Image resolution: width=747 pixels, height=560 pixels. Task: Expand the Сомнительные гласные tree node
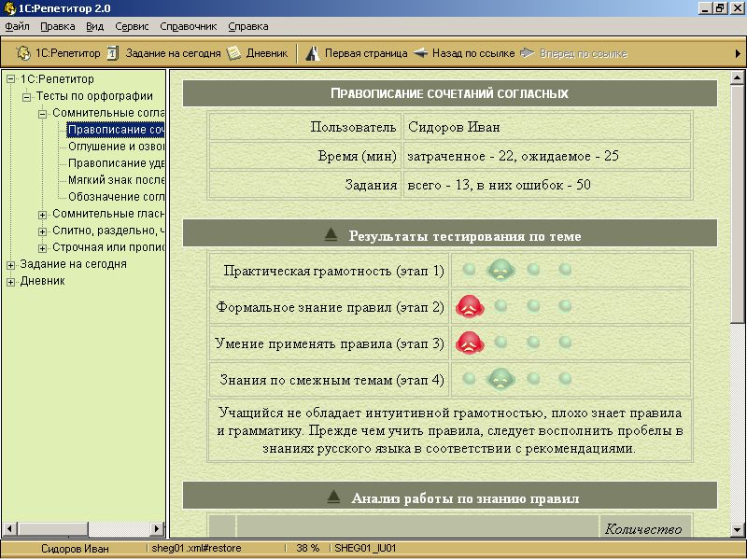coord(43,215)
